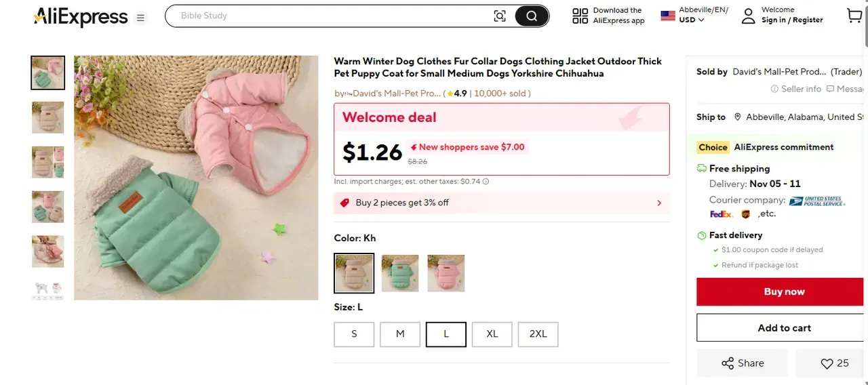Choose size 2XL option
The width and height of the screenshot is (868, 385).
point(538,334)
